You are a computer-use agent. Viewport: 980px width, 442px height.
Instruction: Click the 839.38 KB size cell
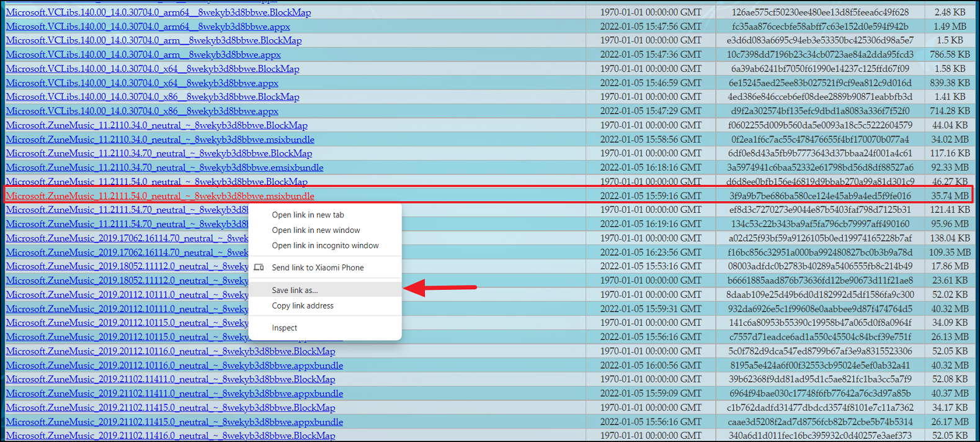coord(950,83)
